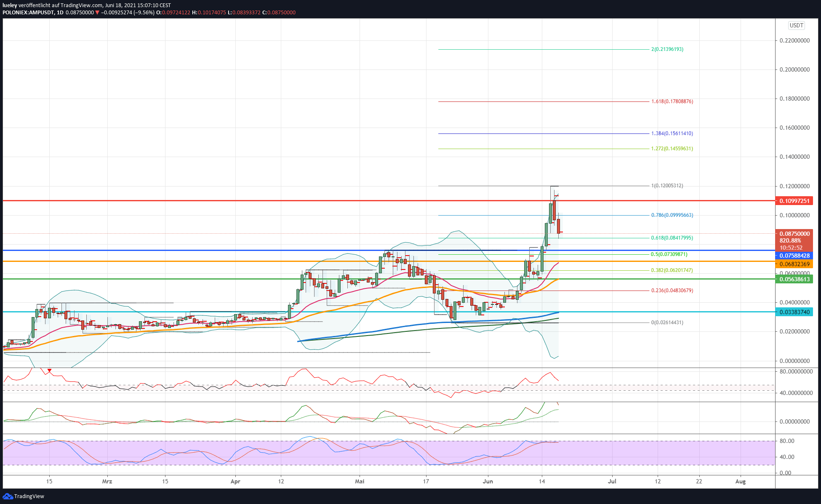Click the POLONIEX:AMPUSDT symbol title

pyautogui.click(x=28, y=13)
